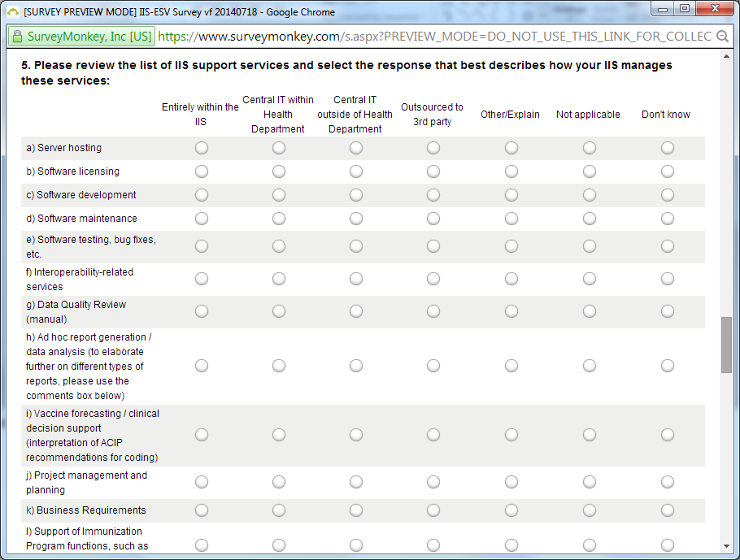Viewport: 740px width, 560px height.
Task: Select "Central IT outside of Health Department" for Data Quality Review
Action: click(356, 311)
